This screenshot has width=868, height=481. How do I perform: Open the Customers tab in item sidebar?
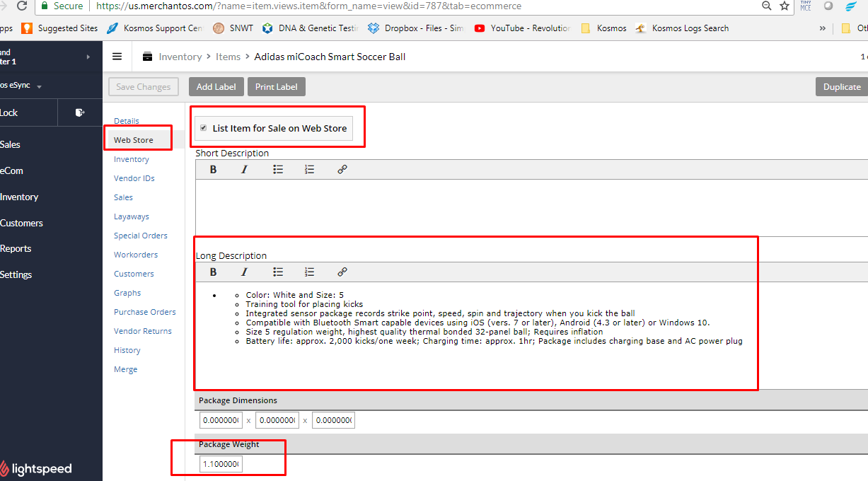134,274
